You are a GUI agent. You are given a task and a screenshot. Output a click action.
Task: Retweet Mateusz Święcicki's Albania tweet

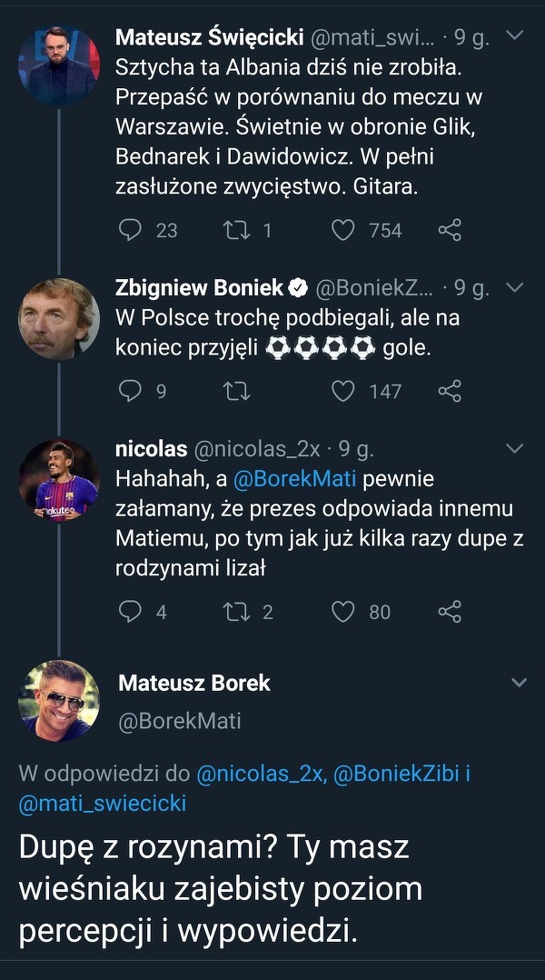click(236, 230)
